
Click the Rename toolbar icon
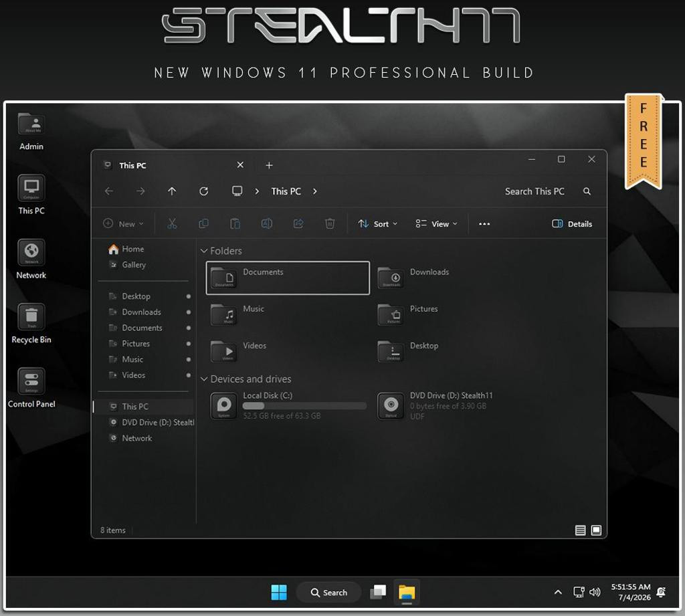[x=266, y=223]
